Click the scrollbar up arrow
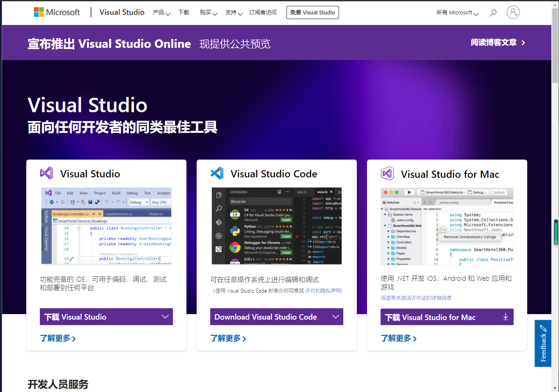559x392 pixels. [x=555, y=5]
